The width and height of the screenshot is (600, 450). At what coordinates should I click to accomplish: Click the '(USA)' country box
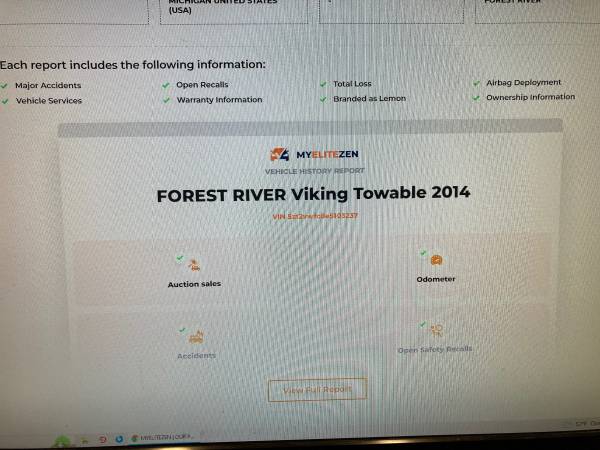pyautogui.click(x=234, y=11)
